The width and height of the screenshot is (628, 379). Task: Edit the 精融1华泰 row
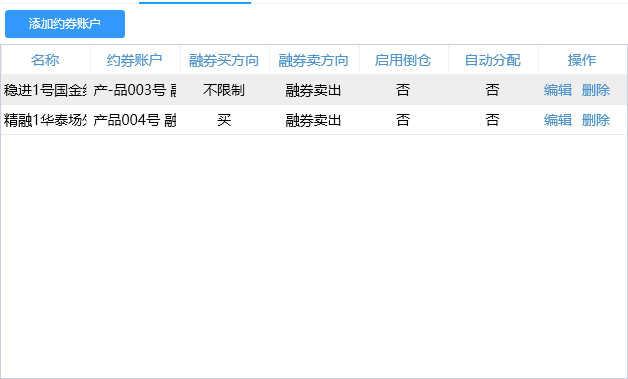(x=558, y=120)
